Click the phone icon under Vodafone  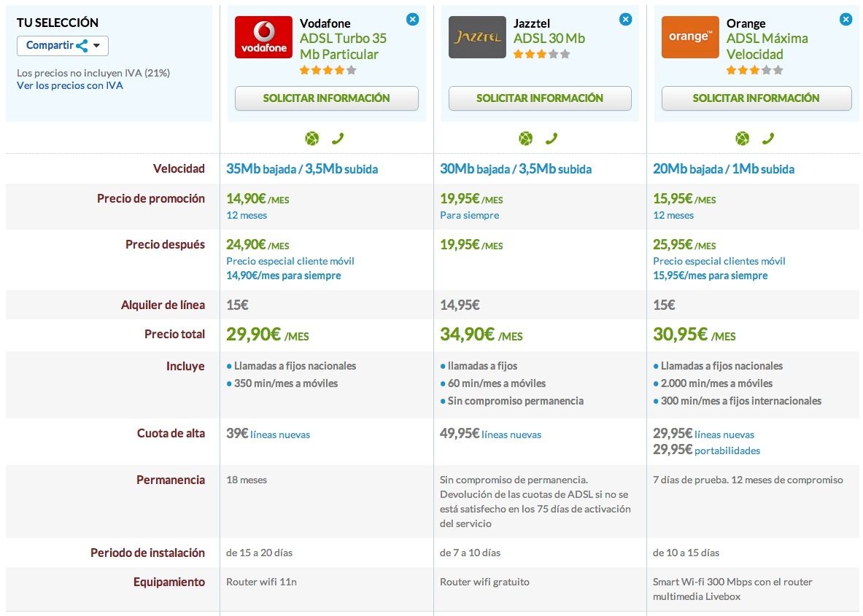pyautogui.click(x=337, y=139)
